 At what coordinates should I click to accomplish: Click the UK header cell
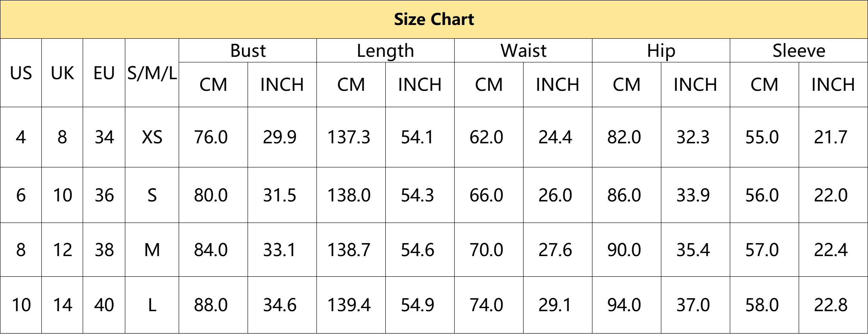(x=62, y=73)
